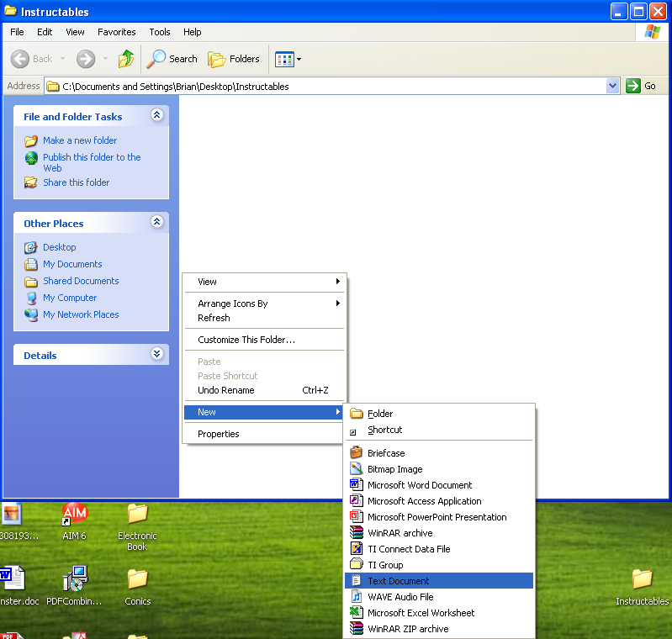The height and width of the screenshot is (639, 672).
Task: Go up one folder level icon
Action: [x=126, y=59]
